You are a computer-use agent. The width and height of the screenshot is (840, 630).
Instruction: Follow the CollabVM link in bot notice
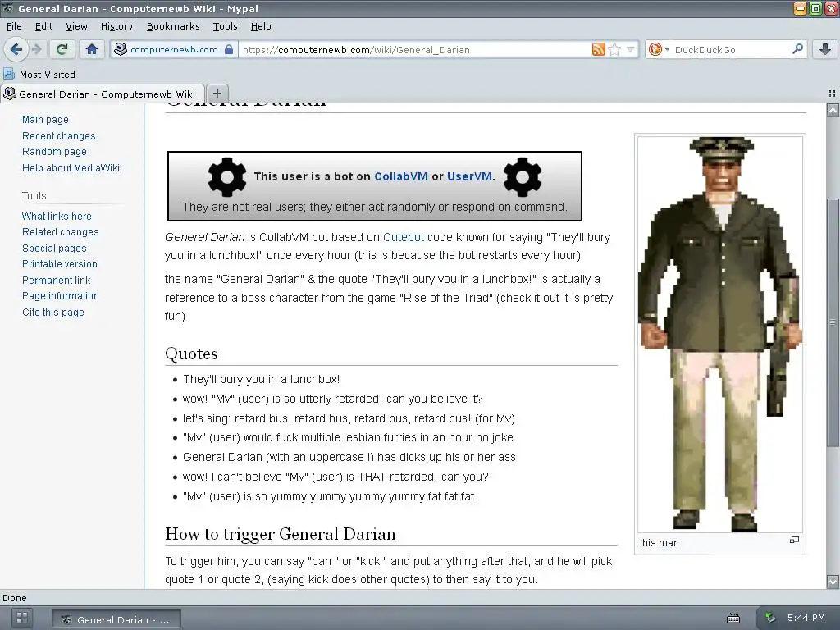point(400,177)
